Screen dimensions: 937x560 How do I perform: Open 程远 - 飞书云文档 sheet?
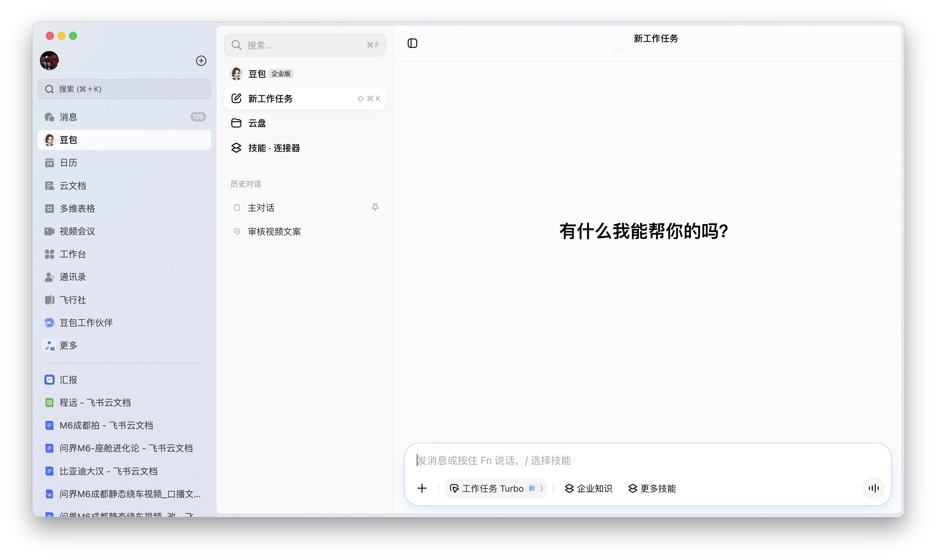click(x=124, y=403)
